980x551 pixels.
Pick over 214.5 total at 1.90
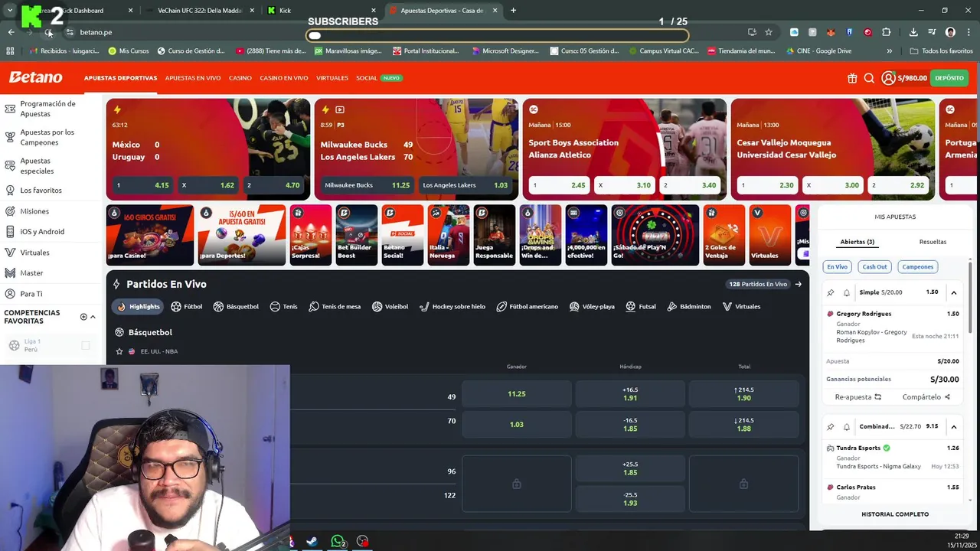(743, 394)
